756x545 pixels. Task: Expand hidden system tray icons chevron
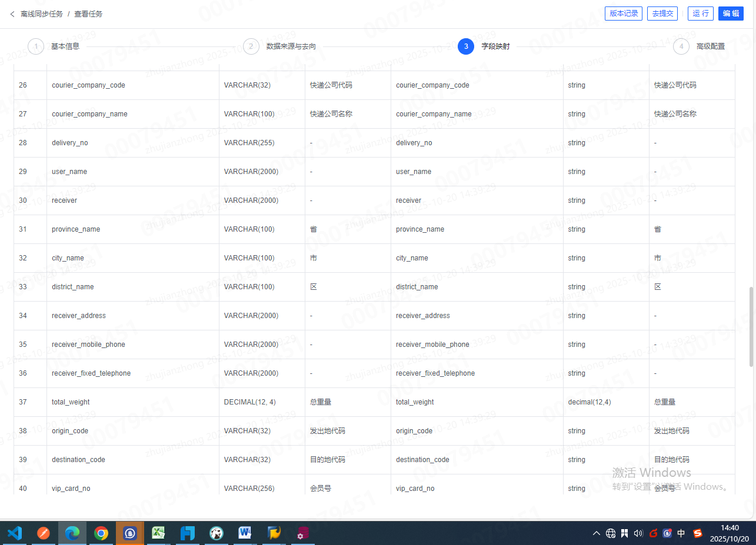[x=597, y=533]
